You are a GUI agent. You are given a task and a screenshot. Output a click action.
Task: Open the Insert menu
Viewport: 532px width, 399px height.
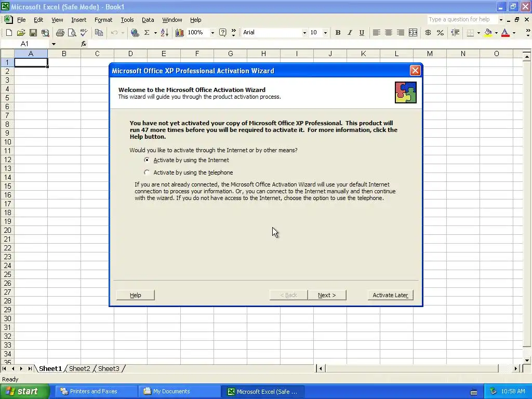(x=79, y=20)
